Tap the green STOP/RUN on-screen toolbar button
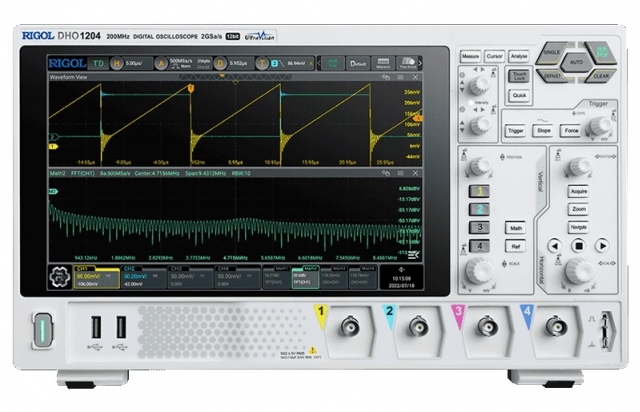640x412 pixels. (x=333, y=63)
